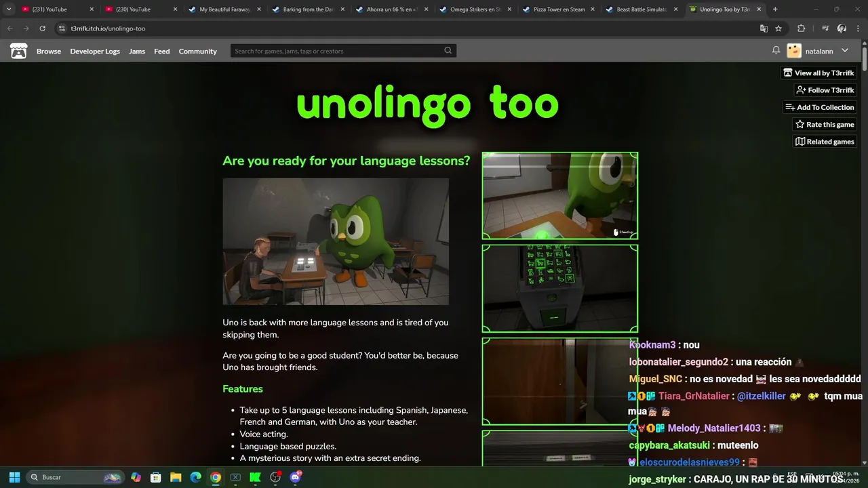Viewport: 868px width, 488px height.
Task: Switch to 'Barking from the Dark' tab
Action: click(x=308, y=9)
